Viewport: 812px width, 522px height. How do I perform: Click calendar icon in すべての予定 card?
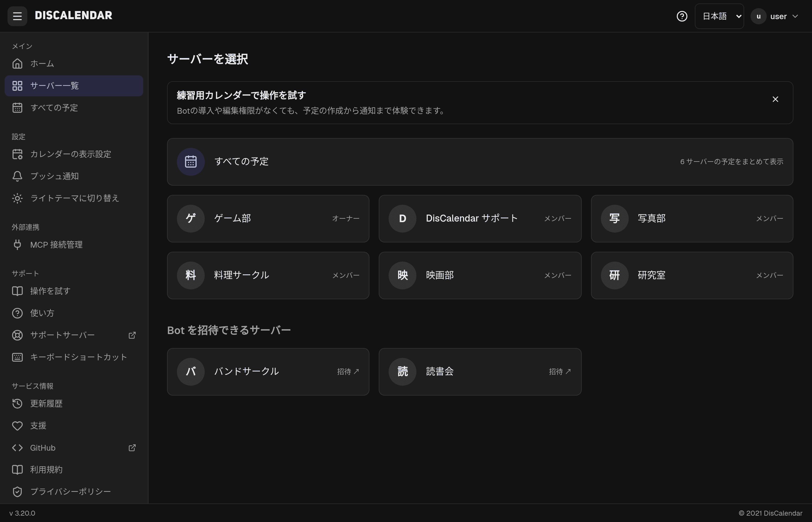tap(191, 162)
